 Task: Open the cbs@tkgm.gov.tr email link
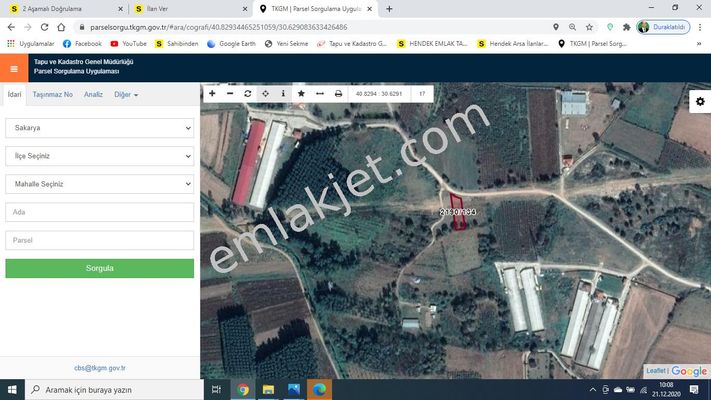(x=99, y=368)
